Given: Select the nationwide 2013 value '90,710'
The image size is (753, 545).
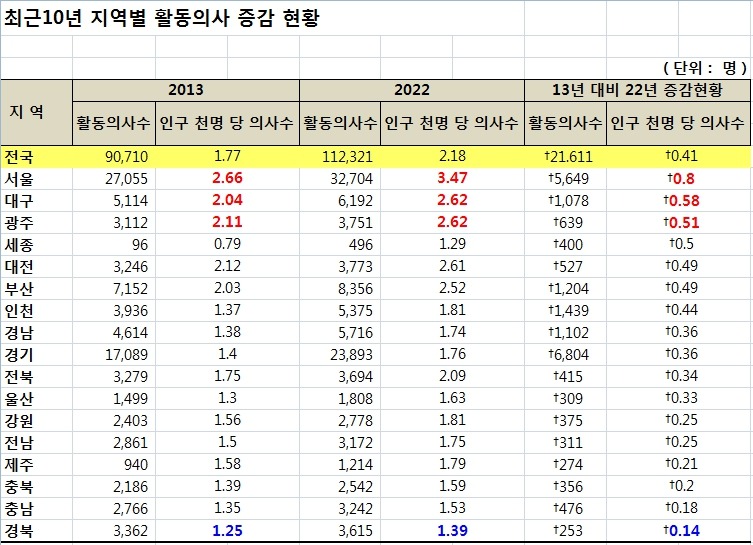Looking at the screenshot, I should click(x=127, y=157).
